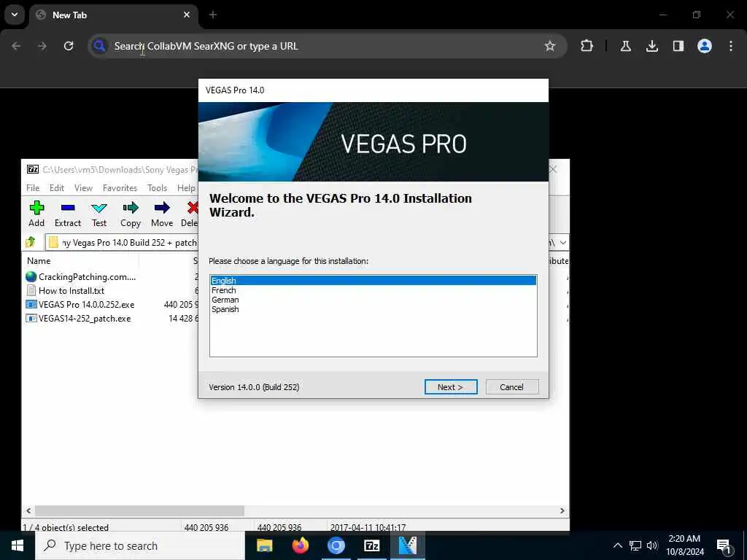Open Chrome three-dot menu

pyautogui.click(x=731, y=46)
